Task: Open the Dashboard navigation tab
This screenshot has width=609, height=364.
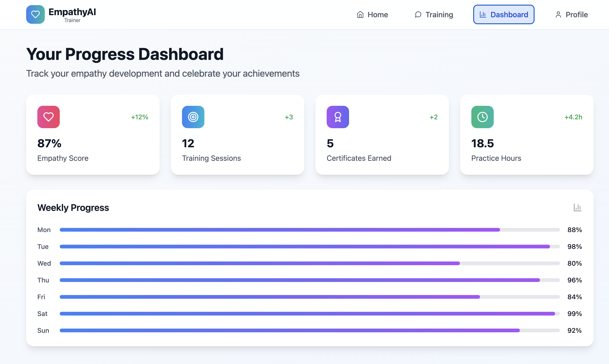Action: tap(504, 15)
